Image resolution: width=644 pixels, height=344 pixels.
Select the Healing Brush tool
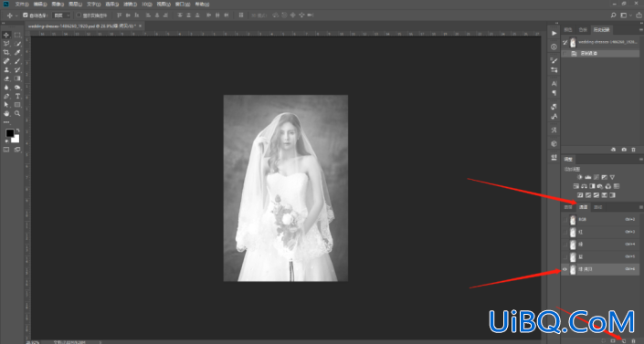tap(6, 61)
